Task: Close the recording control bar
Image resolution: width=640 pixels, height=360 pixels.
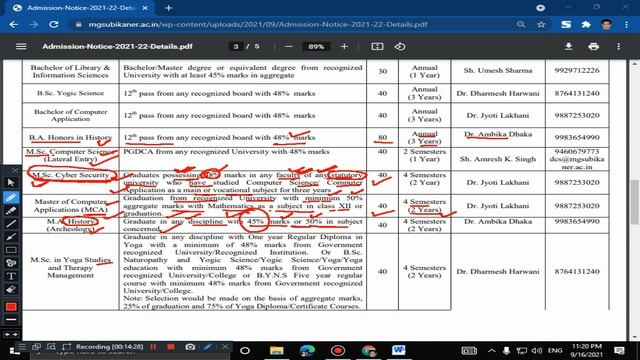Action: coord(225,347)
